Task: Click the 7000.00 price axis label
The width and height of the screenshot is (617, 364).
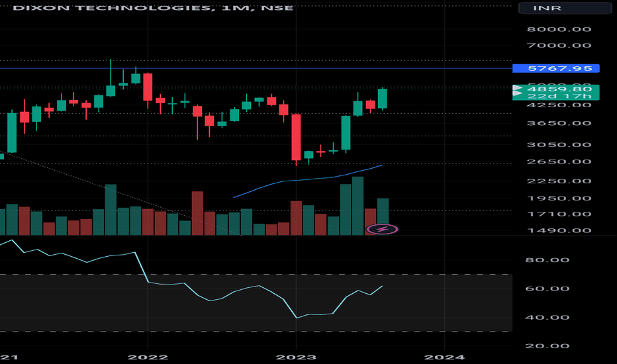Action: tap(559, 45)
